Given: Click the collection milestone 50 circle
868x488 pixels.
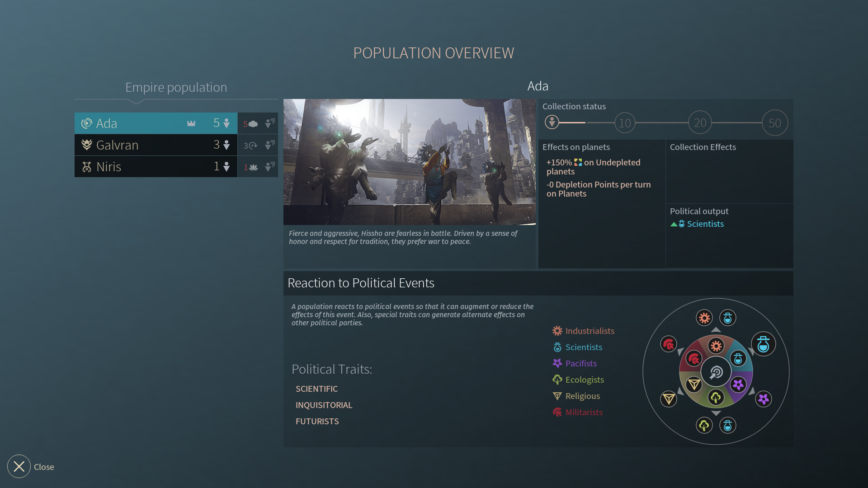Looking at the screenshot, I should pyautogui.click(x=775, y=123).
